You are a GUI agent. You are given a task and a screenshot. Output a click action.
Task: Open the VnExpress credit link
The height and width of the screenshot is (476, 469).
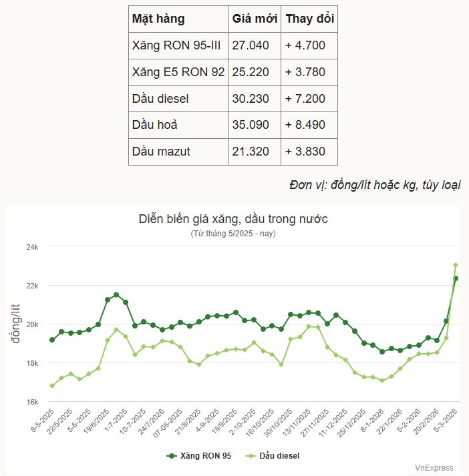pyautogui.click(x=434, y=468)
